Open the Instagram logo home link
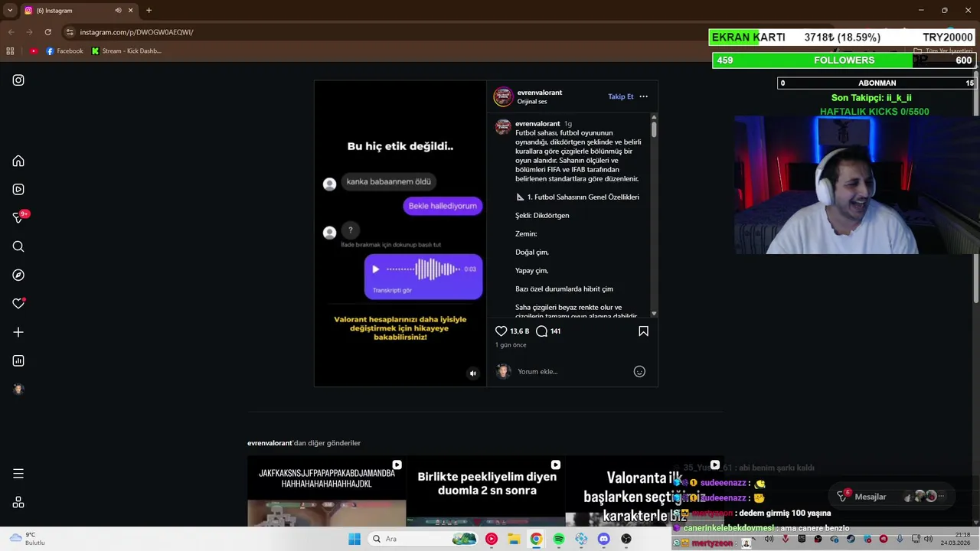The width and height of the screenshot is (980, 551). 18,80
